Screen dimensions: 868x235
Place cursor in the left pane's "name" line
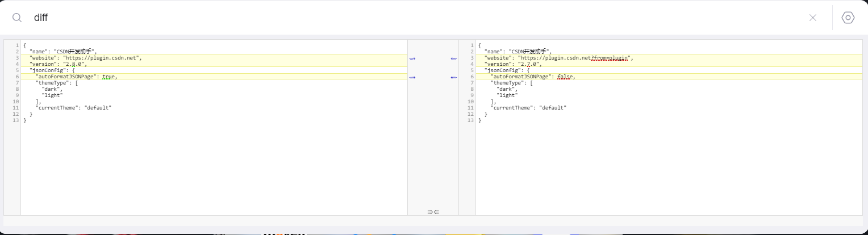tap(64, 52)
